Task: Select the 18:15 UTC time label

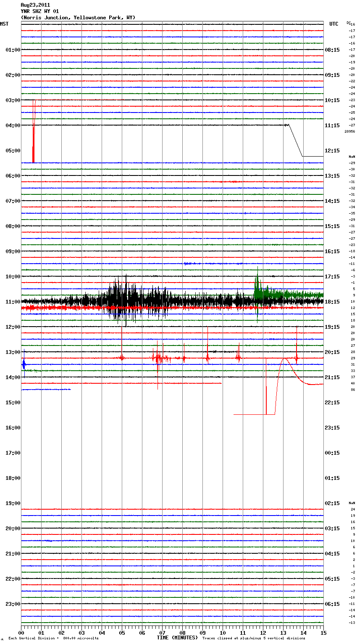Action: [332, 302]
